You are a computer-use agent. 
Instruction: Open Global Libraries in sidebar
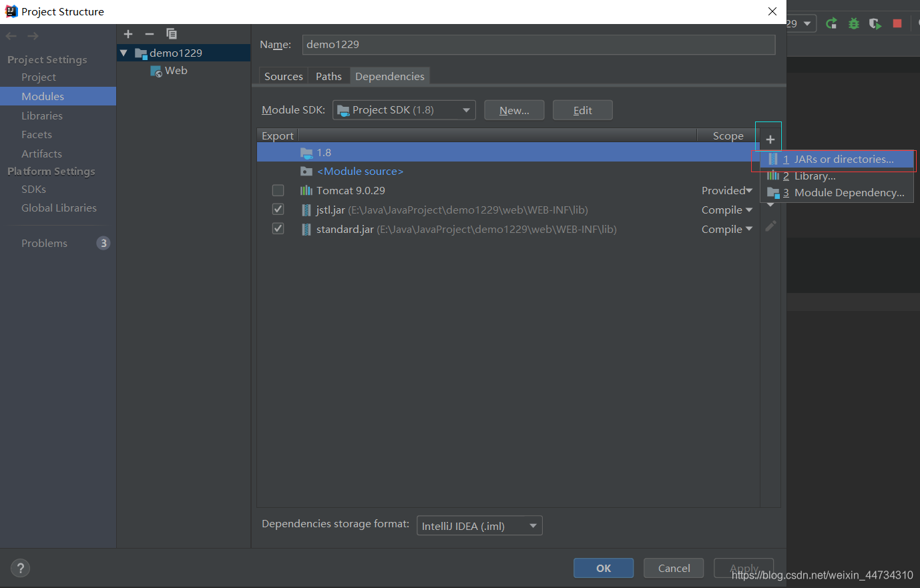pyautogui.click(x=58, y=208)
